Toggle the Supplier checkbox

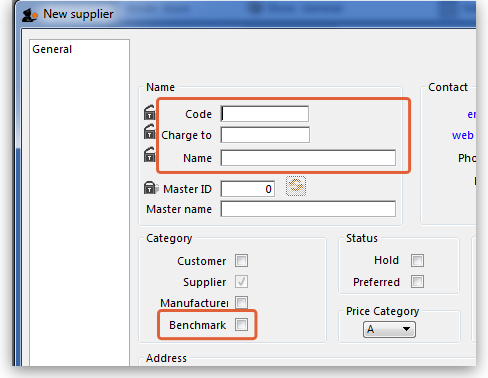point(241,282)
